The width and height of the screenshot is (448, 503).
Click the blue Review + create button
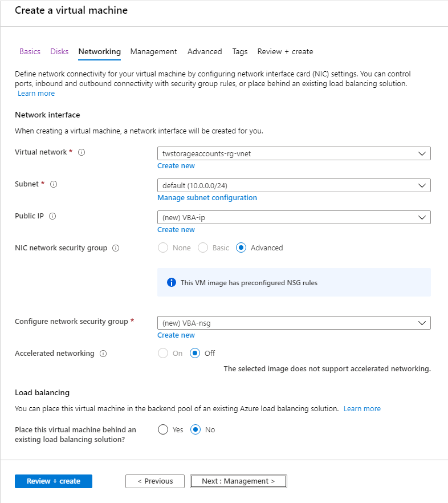pos(54,481)
